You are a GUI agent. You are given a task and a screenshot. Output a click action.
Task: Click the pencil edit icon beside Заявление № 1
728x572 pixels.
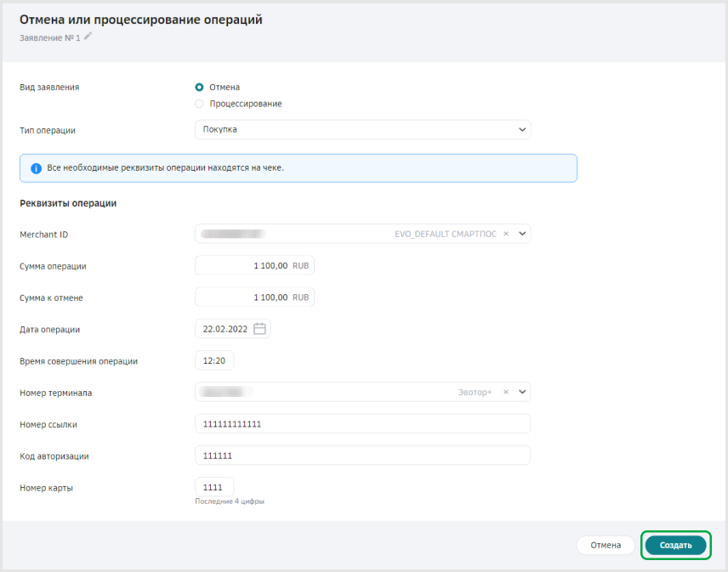(88, 37)
